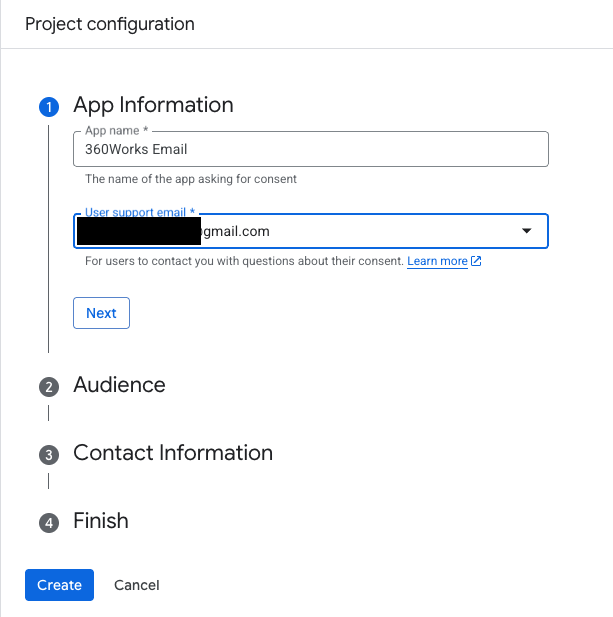Click the 'App name *' field label
613x617 pixels.
pyautogui.click(x=116, y=130)
